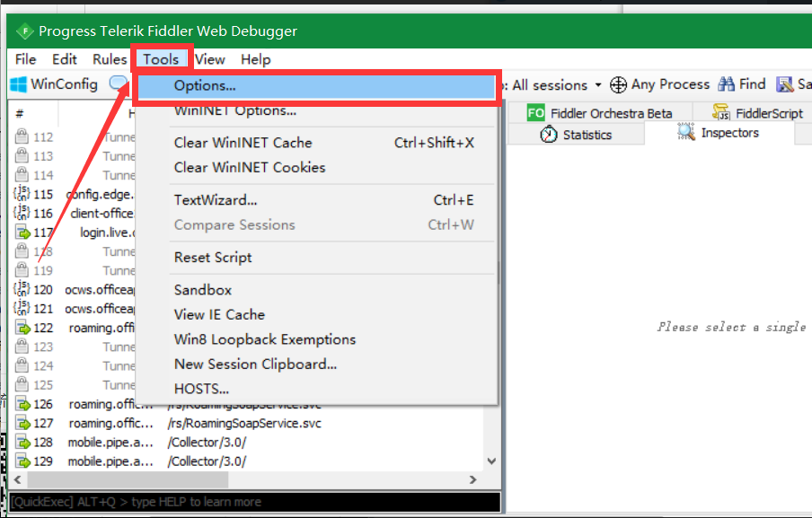The image size is (812, 518).
Task: Open HOSTS... editor entry
Action: tap(316, 389)
